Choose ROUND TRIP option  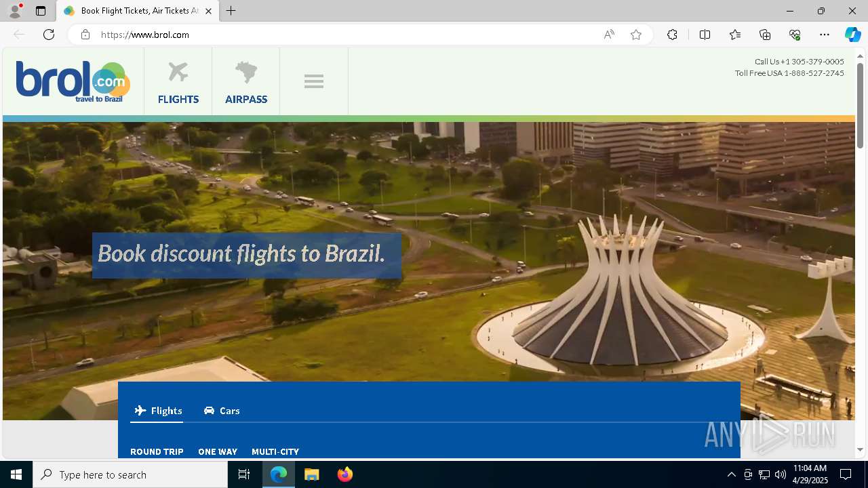click(157, 451)
